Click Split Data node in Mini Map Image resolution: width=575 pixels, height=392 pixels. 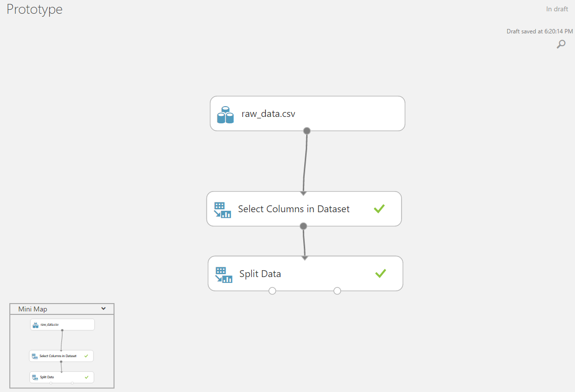coord(61,377)
